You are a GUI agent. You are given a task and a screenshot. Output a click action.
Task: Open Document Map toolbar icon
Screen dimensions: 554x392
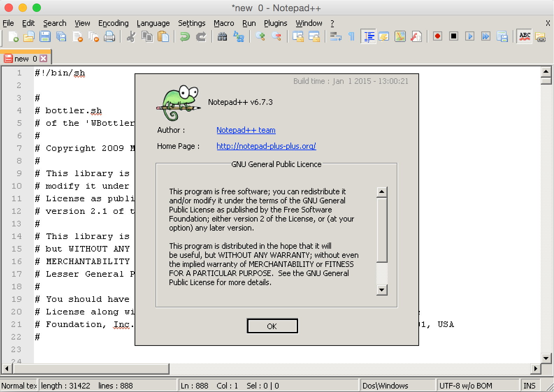point(400,36)
